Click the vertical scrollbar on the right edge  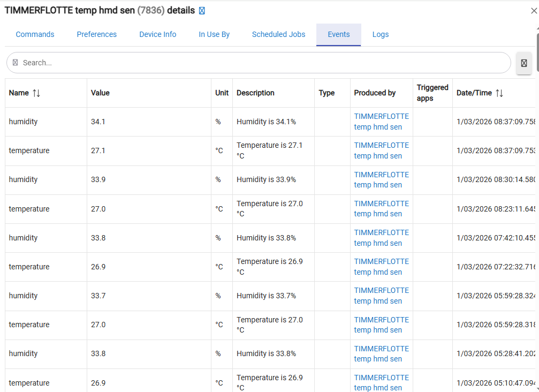pos(537,51)
